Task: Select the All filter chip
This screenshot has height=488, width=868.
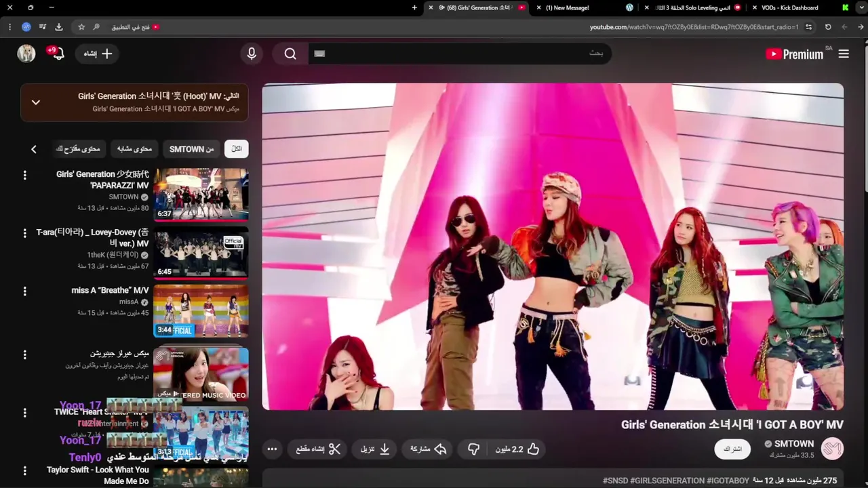Action: pos(237,149)
